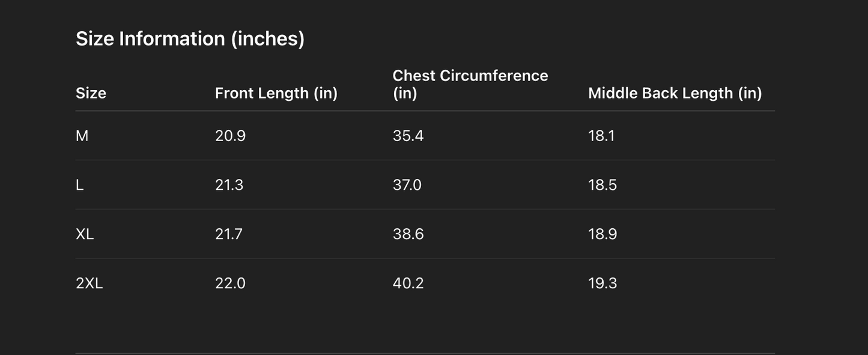Click the Size column header

[91, 93]
